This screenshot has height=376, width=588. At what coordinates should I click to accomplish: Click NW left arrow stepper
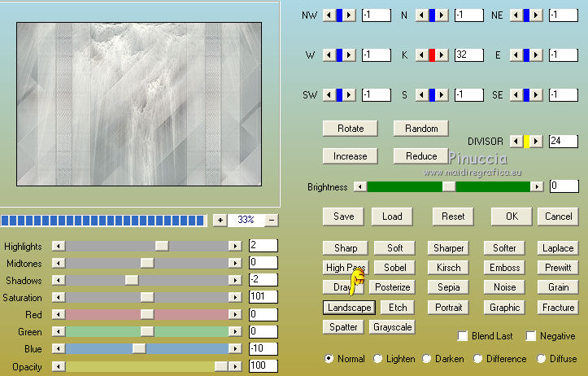click(x=329, y=15)
